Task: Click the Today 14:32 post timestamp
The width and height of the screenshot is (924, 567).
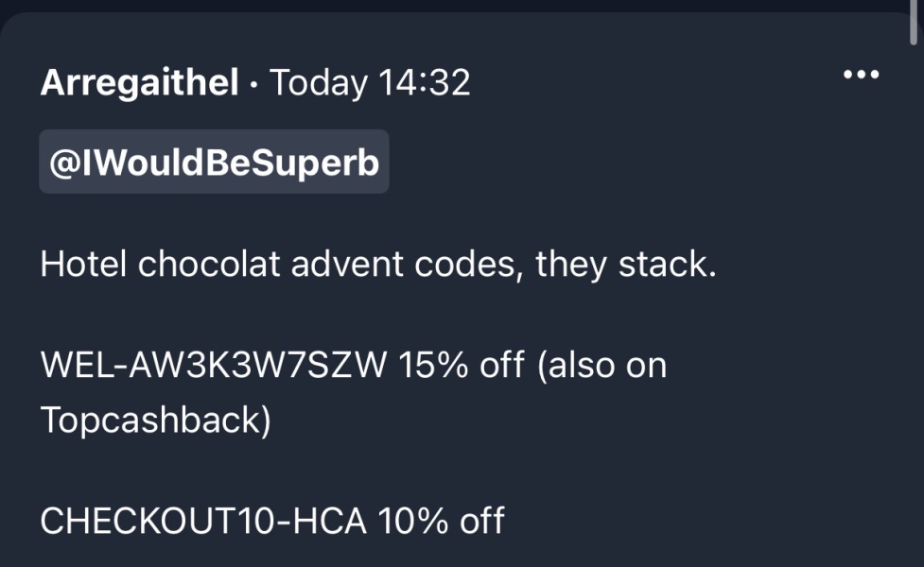Action: pyautogui.click(x=370, y=83)
